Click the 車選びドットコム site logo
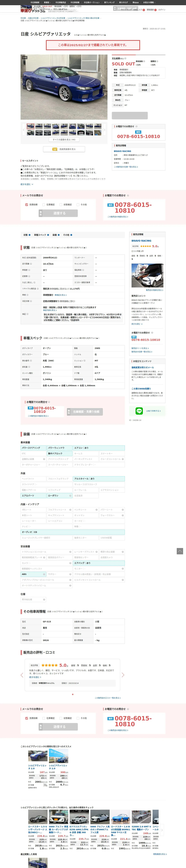186x868 pixels. tap(33, 10)
